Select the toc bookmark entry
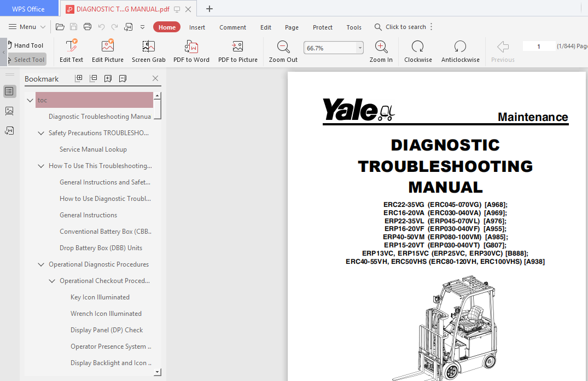The width and height of the screenshot is (588, 381). 94,100
